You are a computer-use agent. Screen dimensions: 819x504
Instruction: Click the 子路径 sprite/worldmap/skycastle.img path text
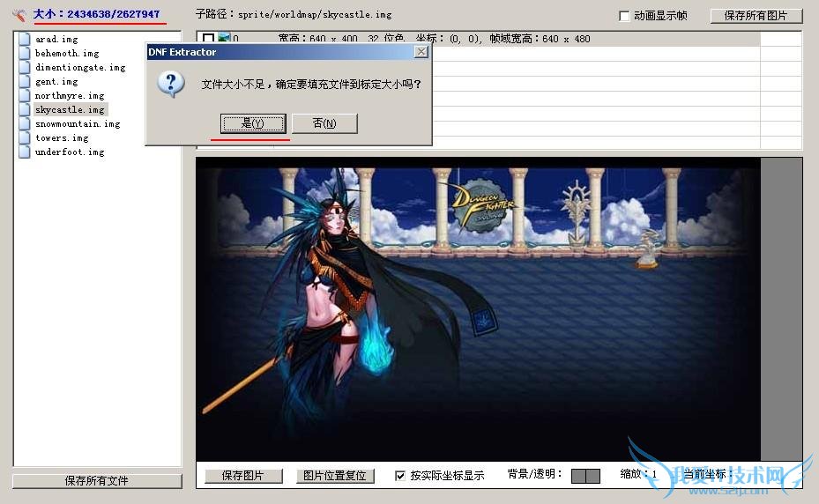pos(294,15)
